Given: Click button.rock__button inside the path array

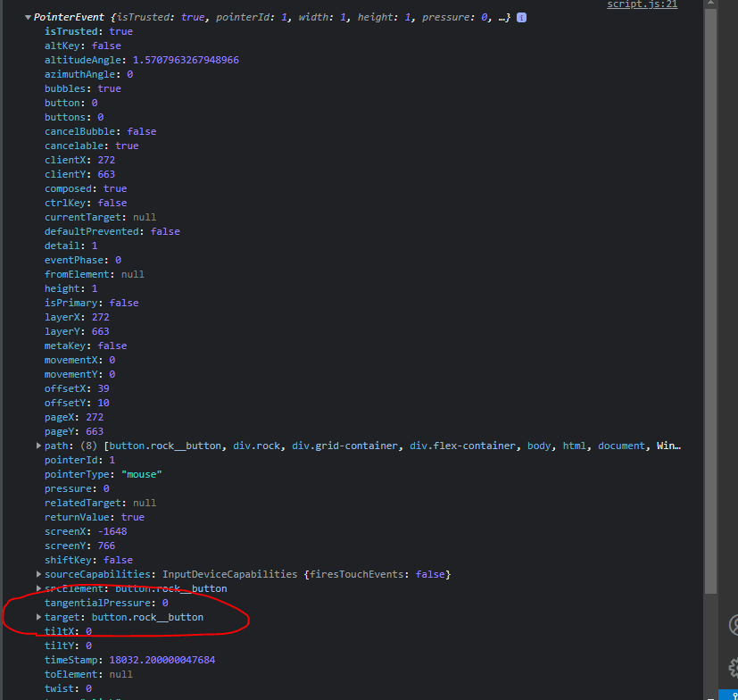Looking at the screenshot, I should tap(165, 446).
